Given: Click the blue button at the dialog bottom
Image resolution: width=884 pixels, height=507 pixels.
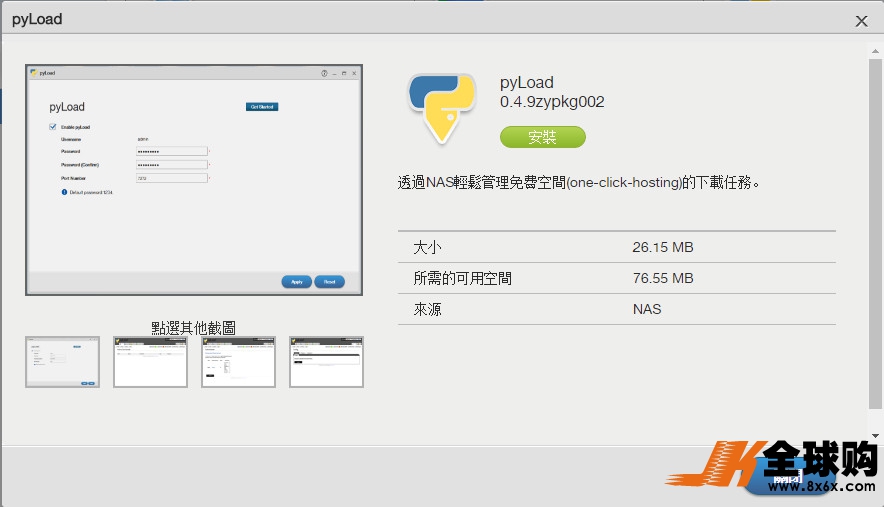Looking at the screenshot, I should click(x=790, y=479).
